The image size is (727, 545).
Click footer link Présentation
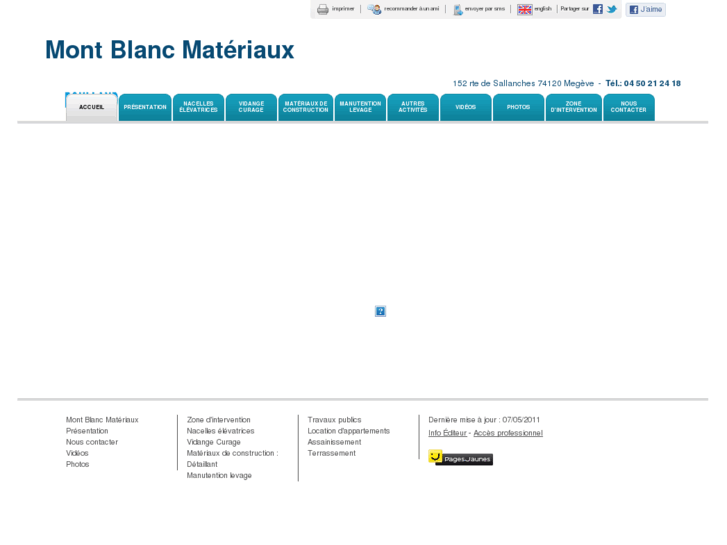click(87, 431)
